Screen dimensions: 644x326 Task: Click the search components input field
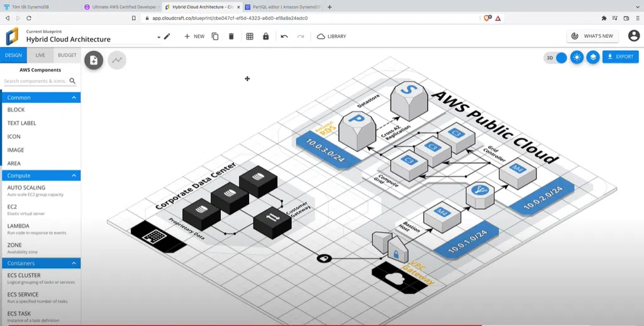point(35,81)
